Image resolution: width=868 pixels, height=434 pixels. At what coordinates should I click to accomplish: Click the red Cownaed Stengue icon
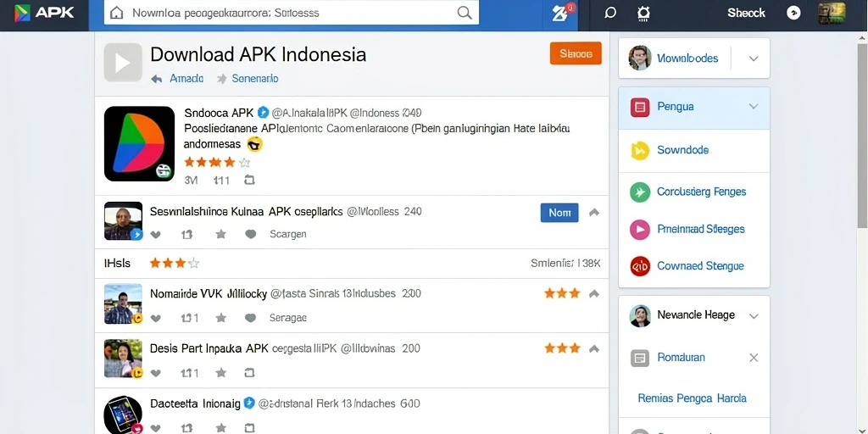click(x=640, y=266)
